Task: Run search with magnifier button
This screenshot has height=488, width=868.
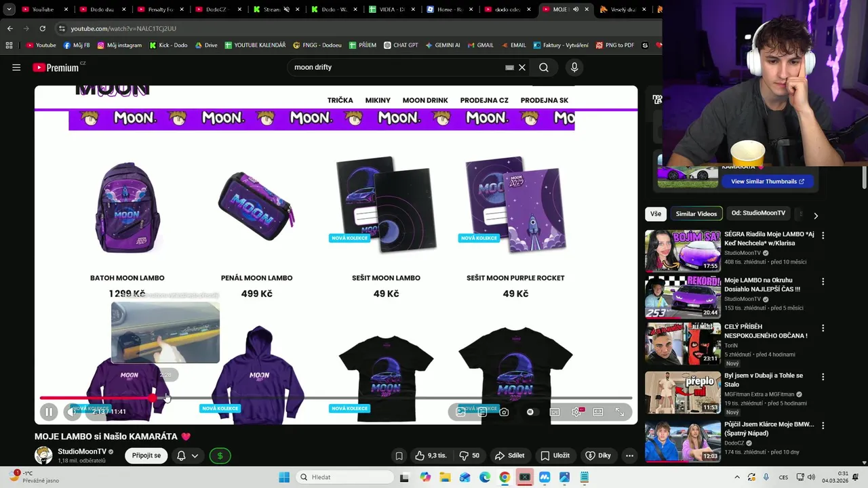Action: click(x=544, y=67)
